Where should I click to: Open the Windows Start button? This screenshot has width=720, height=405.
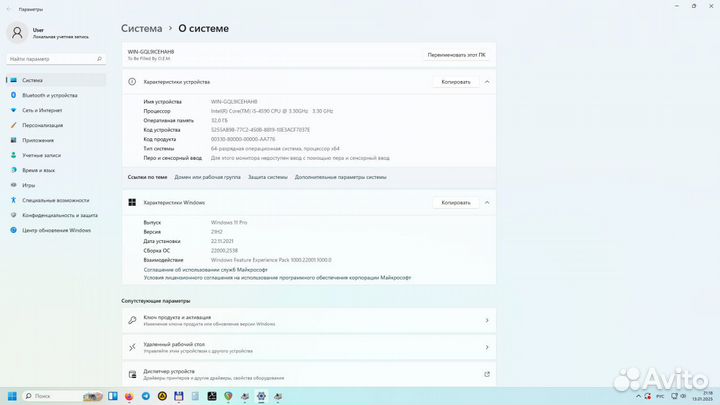[12, 396]
